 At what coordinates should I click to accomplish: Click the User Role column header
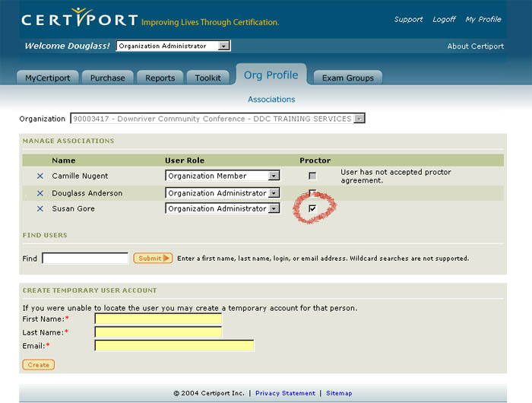[x=185, y=160]
